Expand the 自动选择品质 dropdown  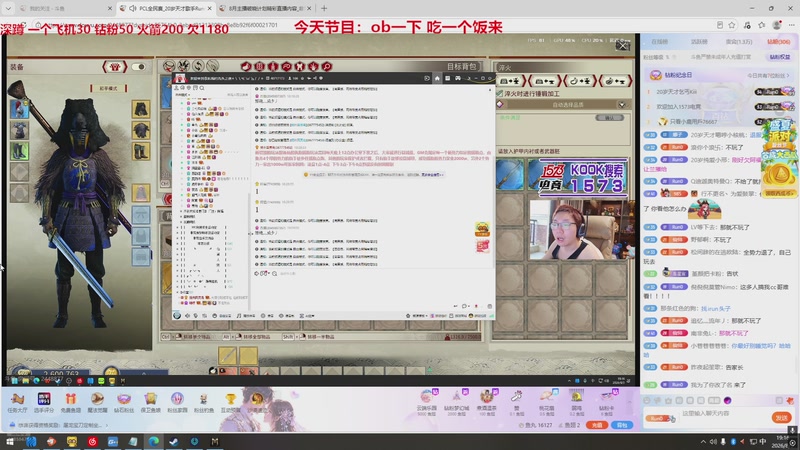[621, 105]
